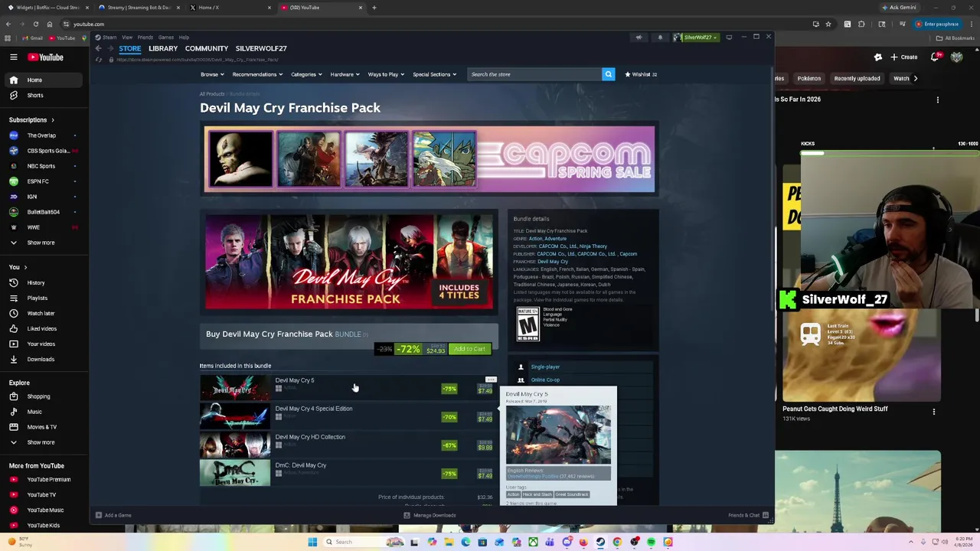Open Spotify from the taskbar
The image size is (980, 551).
click(651, 542)
